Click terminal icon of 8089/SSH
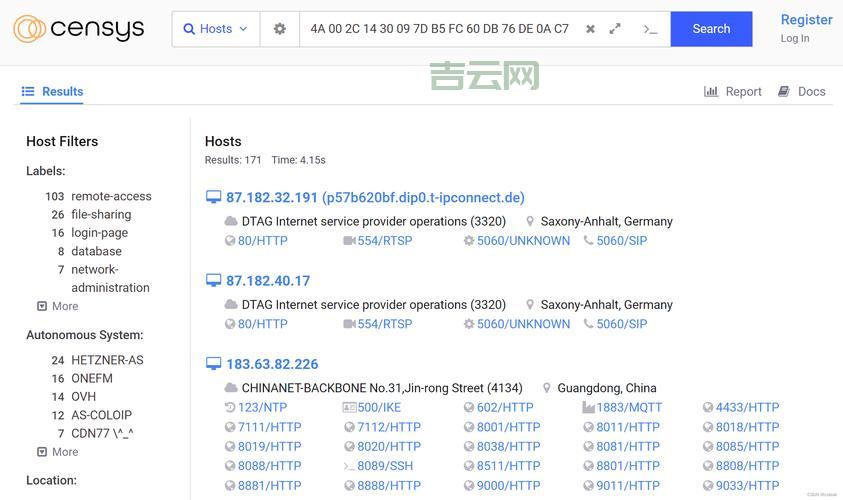Viewport: 843px width, 500px height. click(349, 466)
